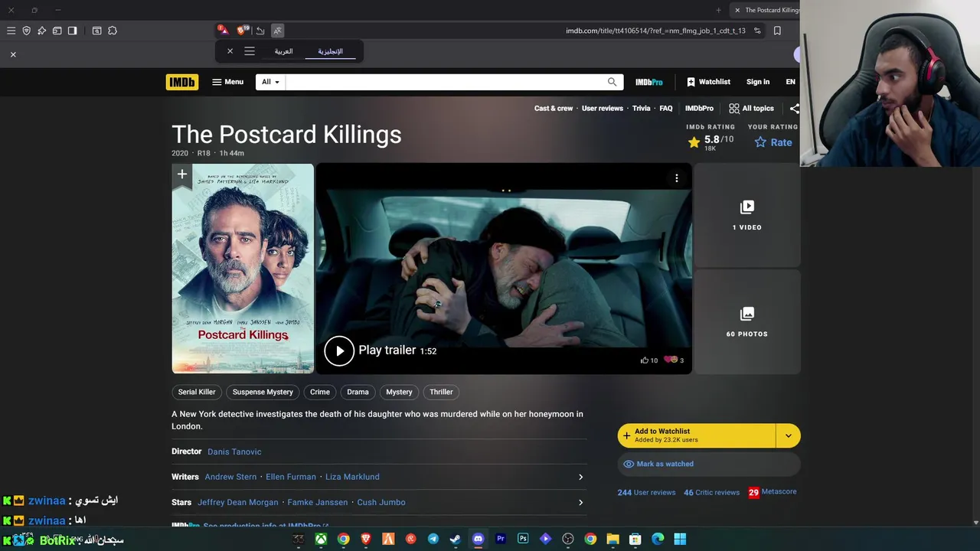This screenshot has width=980, height=551.
Task: Open Cush Jumbo's page
Action: point(381,502)
